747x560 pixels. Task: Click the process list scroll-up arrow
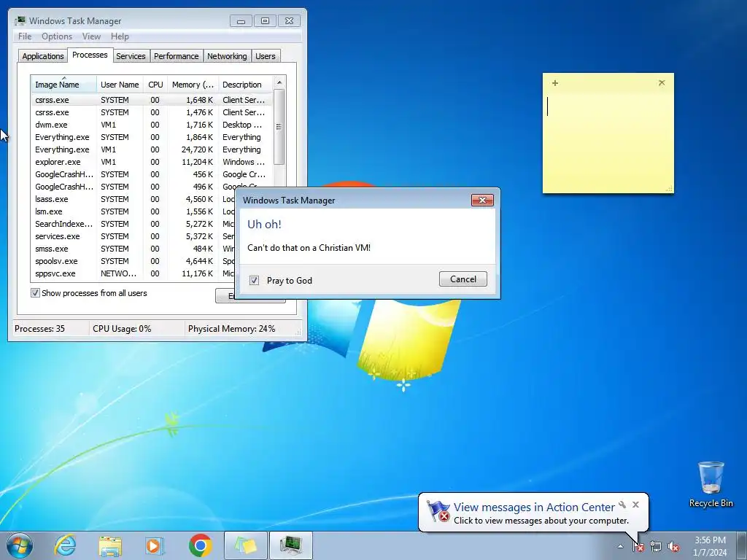pos(279,83)
